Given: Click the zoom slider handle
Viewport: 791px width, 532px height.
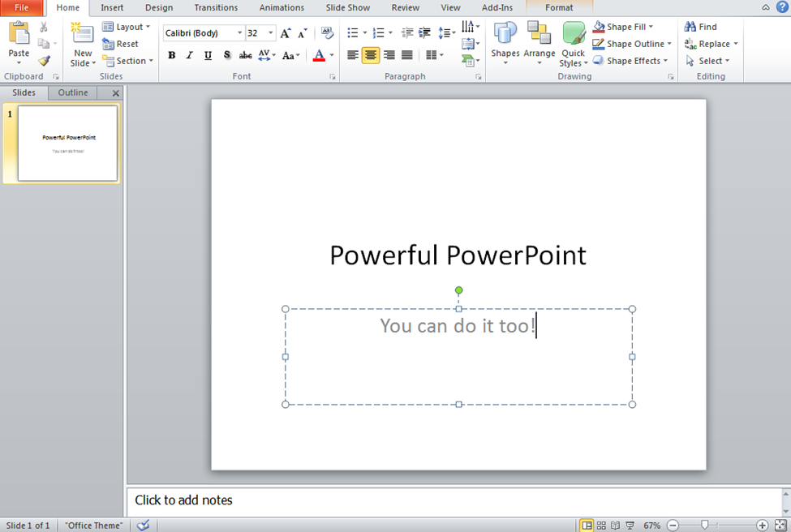Looking at the screenshot, I should coord(705,525).
